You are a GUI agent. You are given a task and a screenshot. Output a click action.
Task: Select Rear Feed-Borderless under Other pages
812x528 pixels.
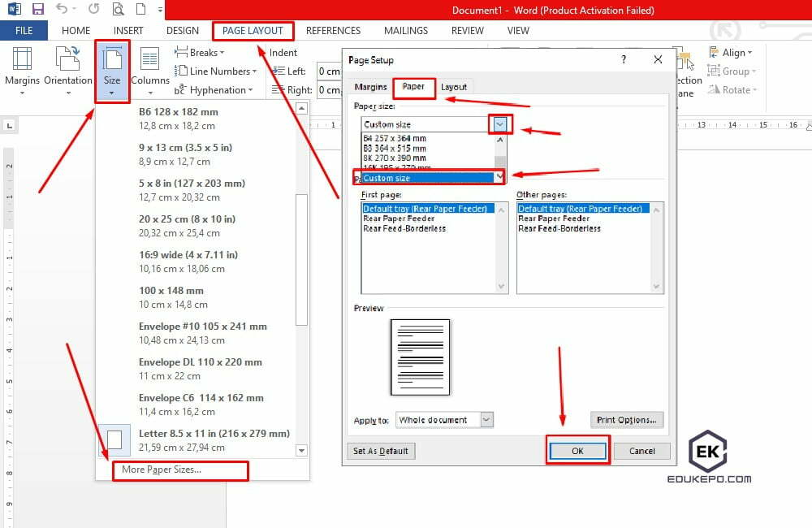click(x=584, y=228)
